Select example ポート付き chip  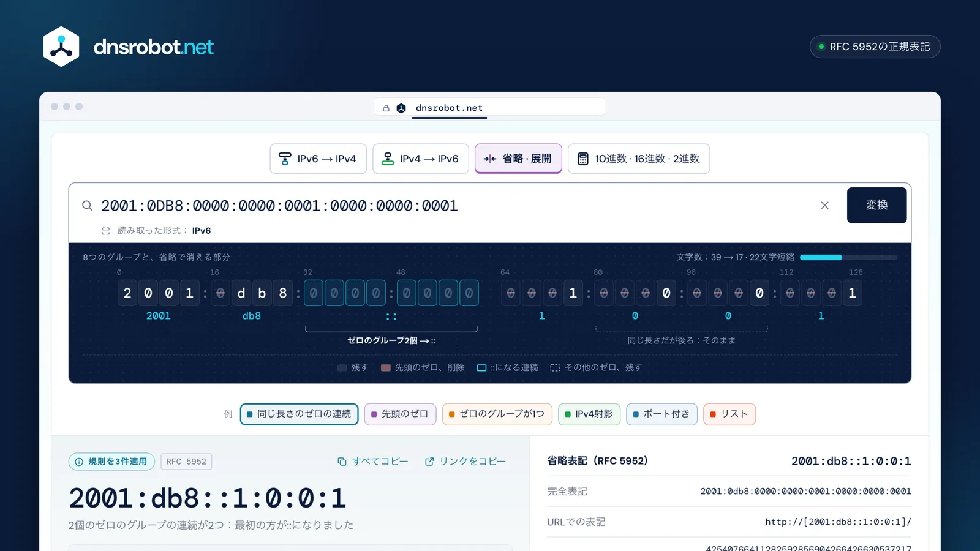661,414
